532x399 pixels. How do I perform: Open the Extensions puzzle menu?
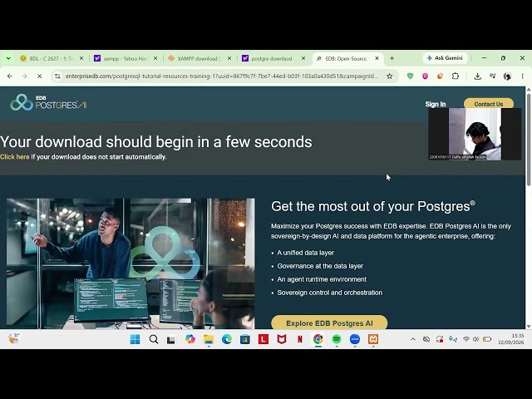coord(456,76)
